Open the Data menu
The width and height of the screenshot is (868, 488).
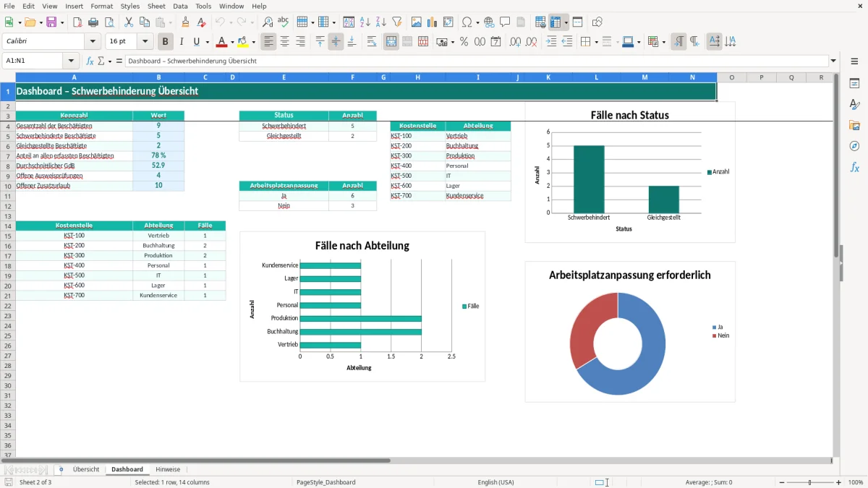coord(180,6)
